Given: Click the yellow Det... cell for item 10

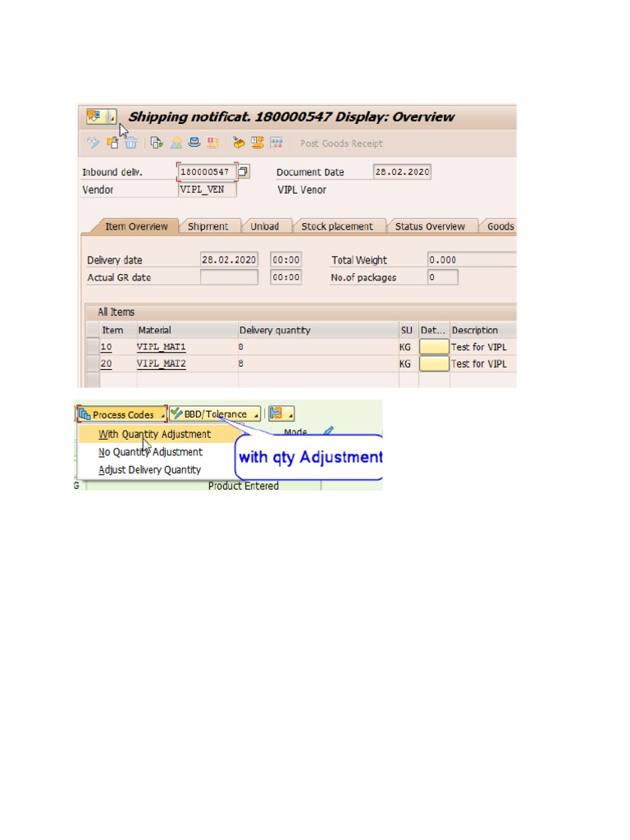Looking at the screenshot, I should tap(434, 347).
